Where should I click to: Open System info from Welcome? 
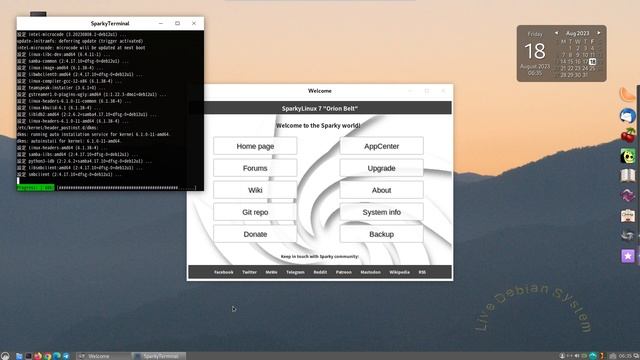pyautogui.click(x=382, y=212)
